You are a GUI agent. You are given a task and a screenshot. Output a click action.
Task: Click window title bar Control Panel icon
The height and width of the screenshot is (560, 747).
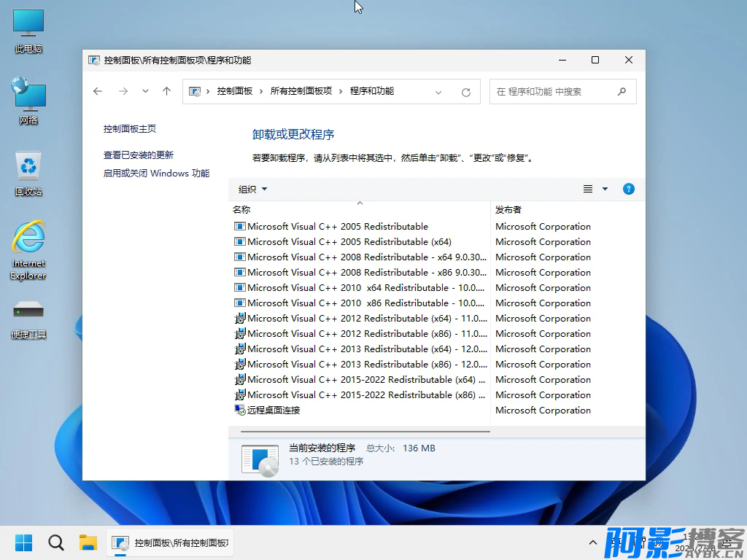(x=94, y=61)
